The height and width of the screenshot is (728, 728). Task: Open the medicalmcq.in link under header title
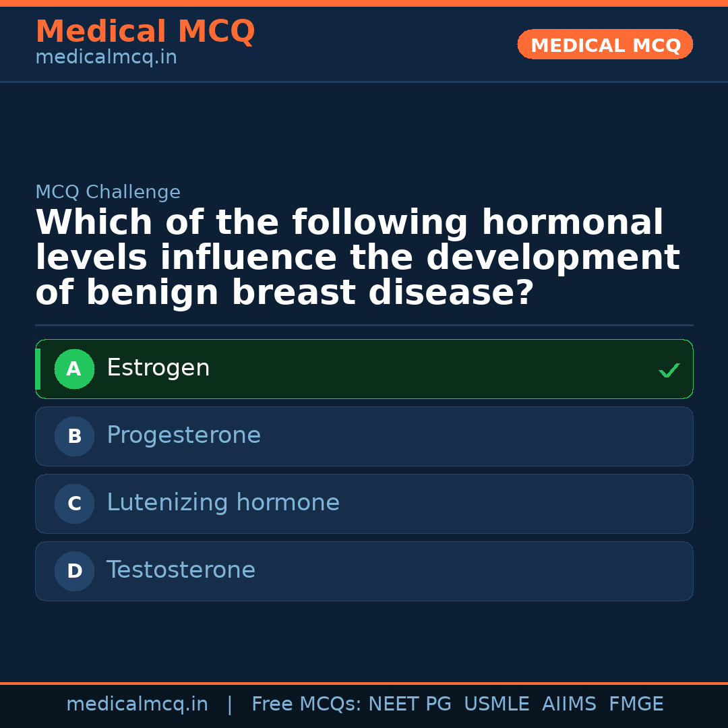point(106,58)
